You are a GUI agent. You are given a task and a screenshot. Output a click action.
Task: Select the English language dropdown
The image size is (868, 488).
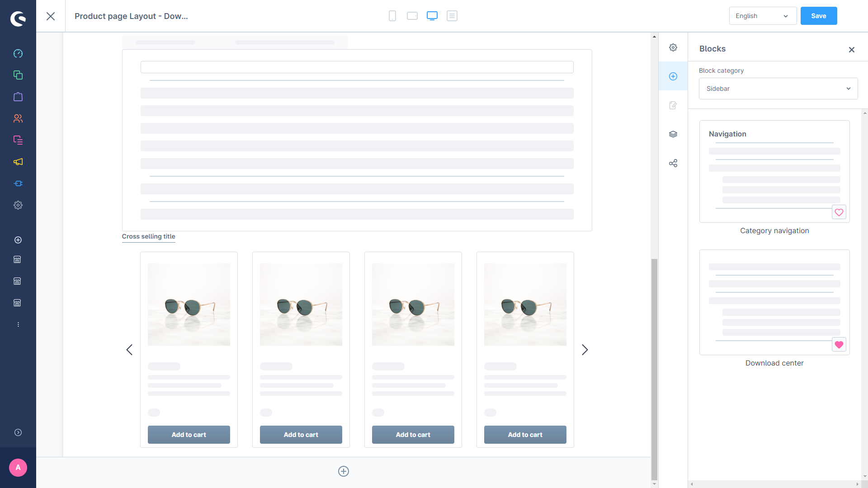(761, 16)
